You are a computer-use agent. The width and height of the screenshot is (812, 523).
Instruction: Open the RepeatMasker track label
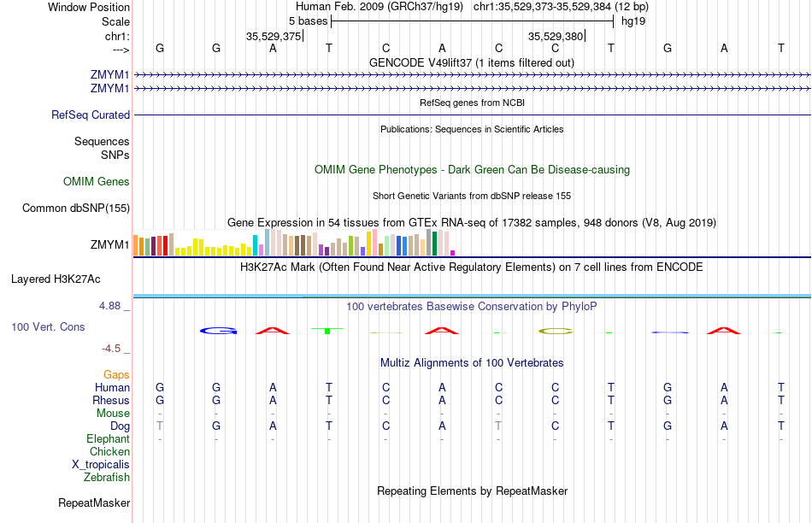pyautogui.click(x=94, y=502)
